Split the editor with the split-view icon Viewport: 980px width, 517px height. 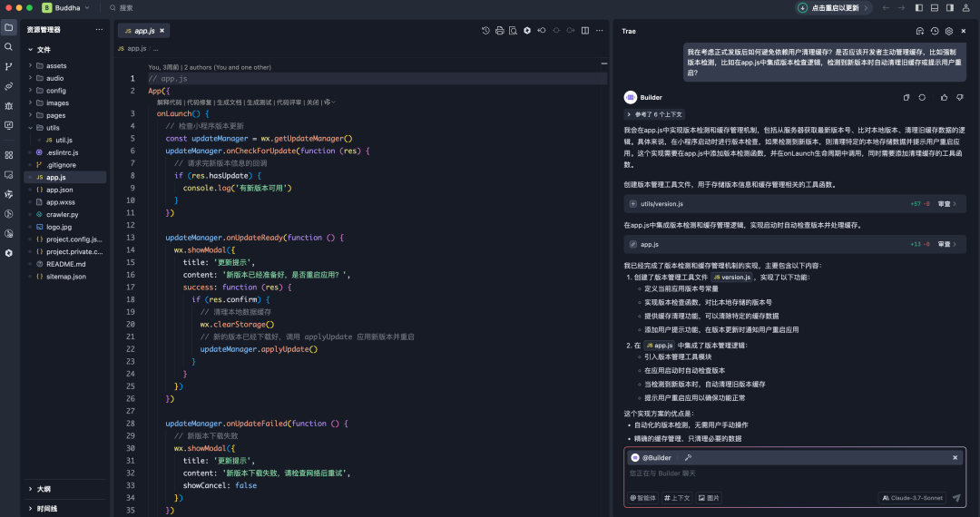(585, 31)
